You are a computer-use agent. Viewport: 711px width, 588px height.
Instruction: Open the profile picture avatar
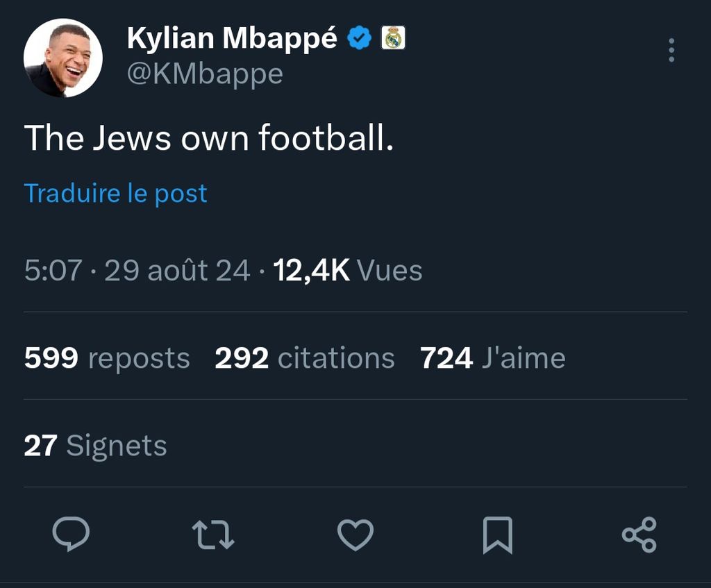pos(63,58)
